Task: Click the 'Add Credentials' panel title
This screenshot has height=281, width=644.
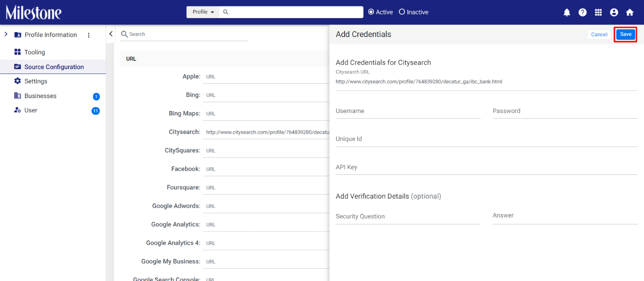Action: pyautogui.click(x=363, y=35)
